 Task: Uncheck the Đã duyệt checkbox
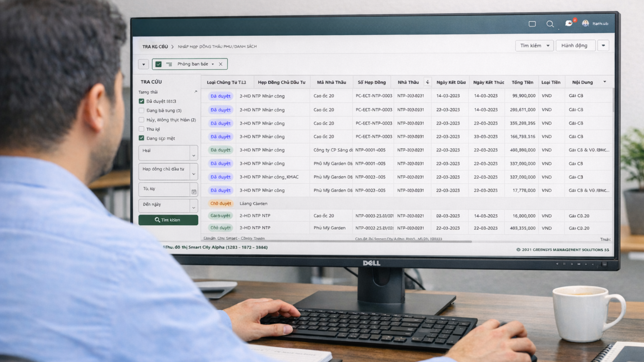click(x=142, y=101)
